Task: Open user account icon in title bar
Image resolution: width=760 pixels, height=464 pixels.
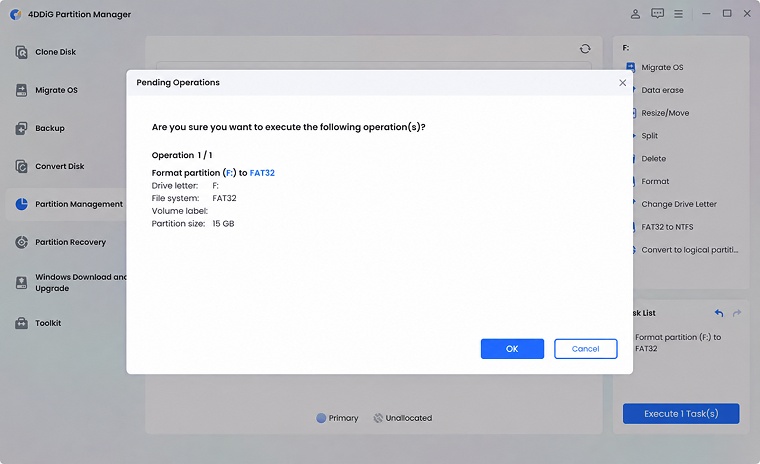Action: point(635,14)
